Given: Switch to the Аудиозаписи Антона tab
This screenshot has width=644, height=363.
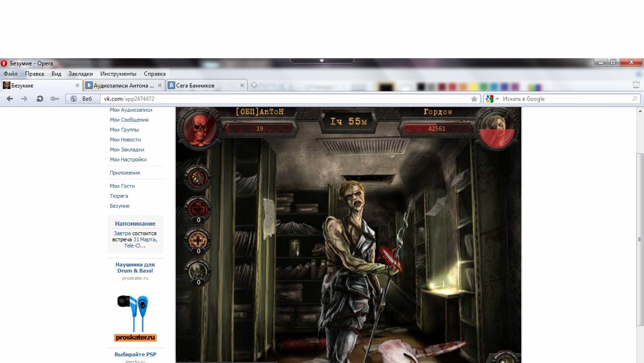Looking at the screenshot, I should [x=124, y=85].
